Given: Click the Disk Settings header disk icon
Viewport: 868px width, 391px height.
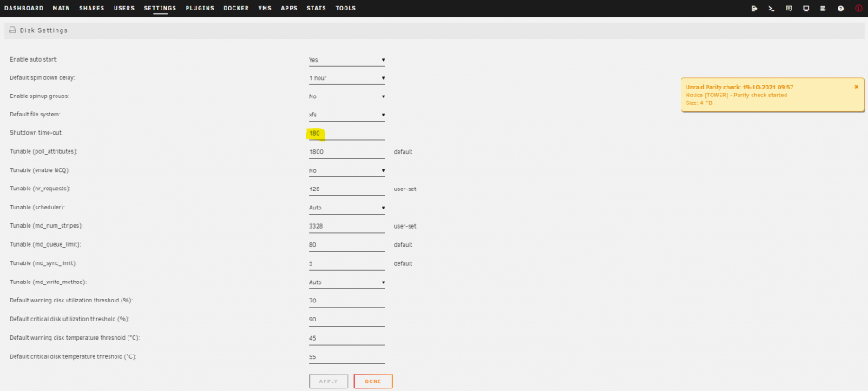Looking at the screenshot, I should [x=12, y=30].
